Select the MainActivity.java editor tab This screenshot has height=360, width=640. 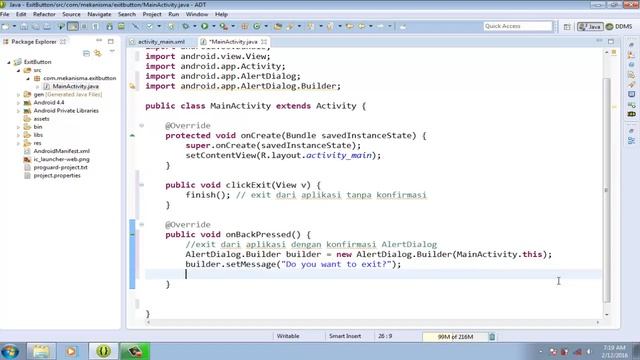coord(233,42)
